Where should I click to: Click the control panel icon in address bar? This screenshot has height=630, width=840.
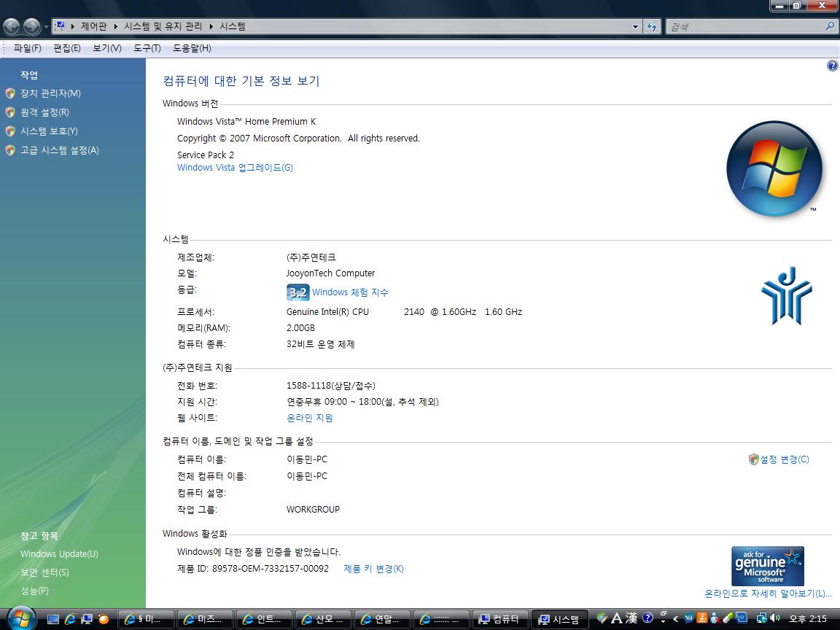tap(61, 26)
